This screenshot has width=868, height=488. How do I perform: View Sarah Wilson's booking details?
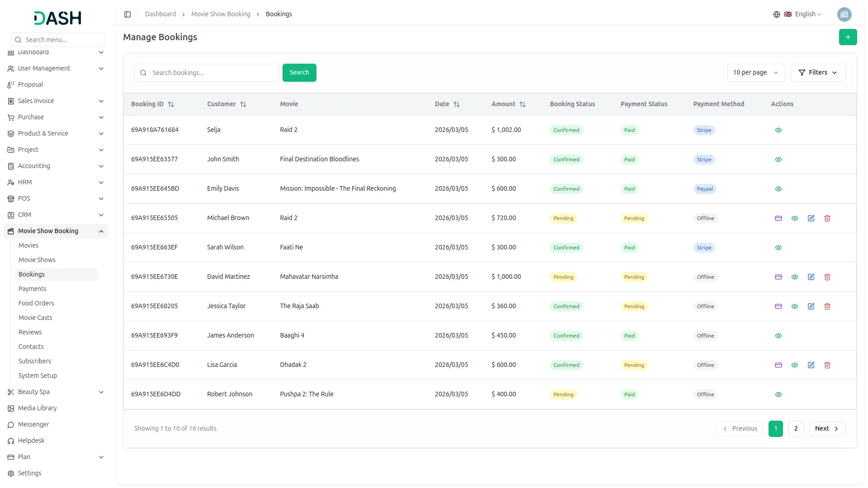pos(778,248)
